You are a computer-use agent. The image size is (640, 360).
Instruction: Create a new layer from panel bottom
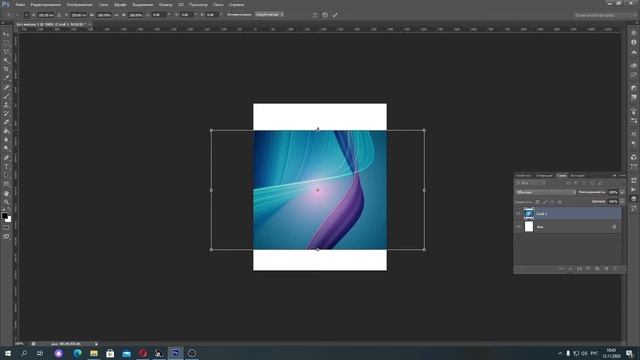click(606, 269)
